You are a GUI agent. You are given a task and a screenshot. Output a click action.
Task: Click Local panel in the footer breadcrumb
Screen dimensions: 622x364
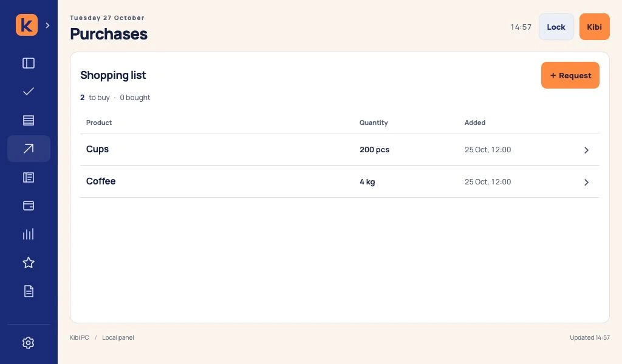click(118, 337)
